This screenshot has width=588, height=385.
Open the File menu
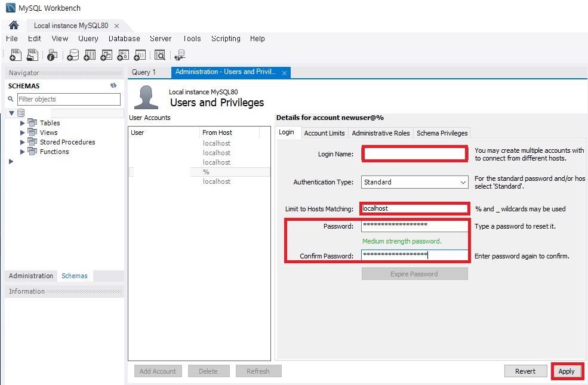click(11, 39)
